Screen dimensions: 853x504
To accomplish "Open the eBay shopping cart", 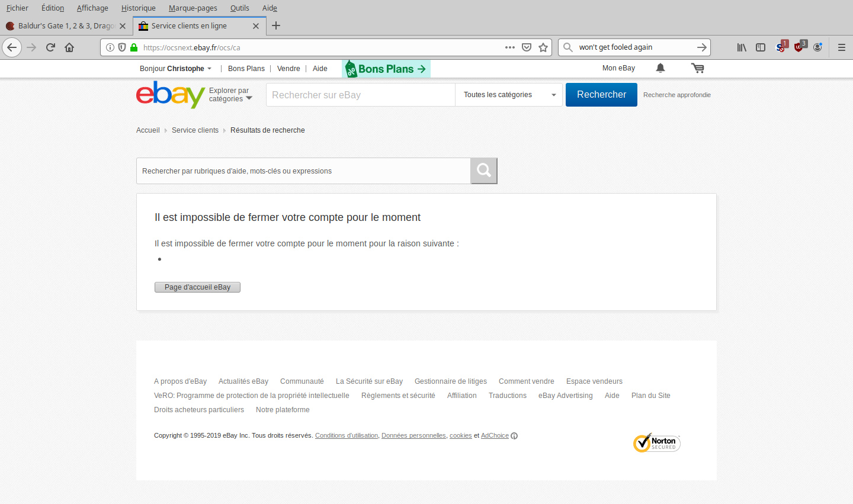I will click(698, 68).
